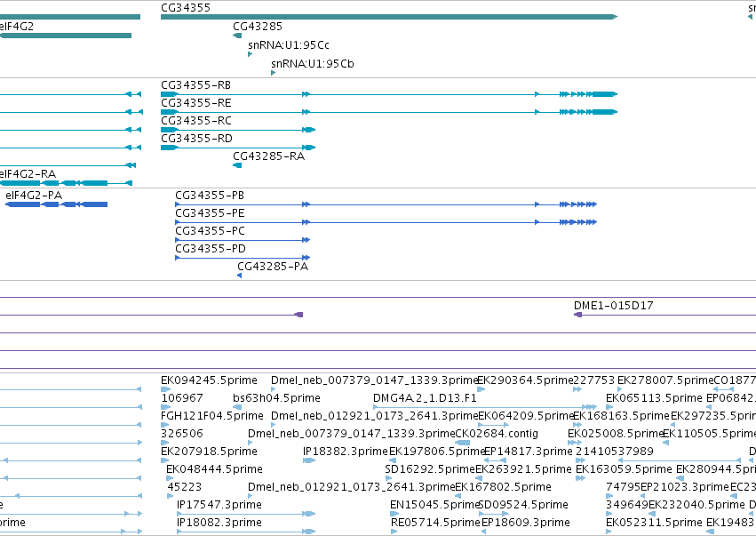Viewport: 756px width, 536px height.
Task: Click the EN15045.5prime label
Action: tap(435, 505)
